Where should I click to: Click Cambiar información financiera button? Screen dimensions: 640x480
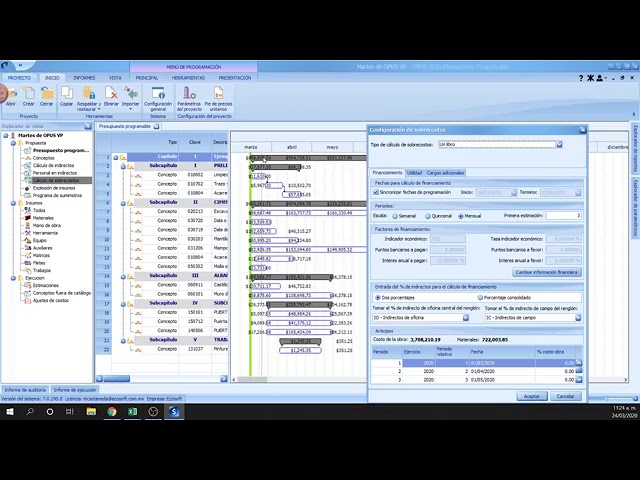tap(547, 272)
